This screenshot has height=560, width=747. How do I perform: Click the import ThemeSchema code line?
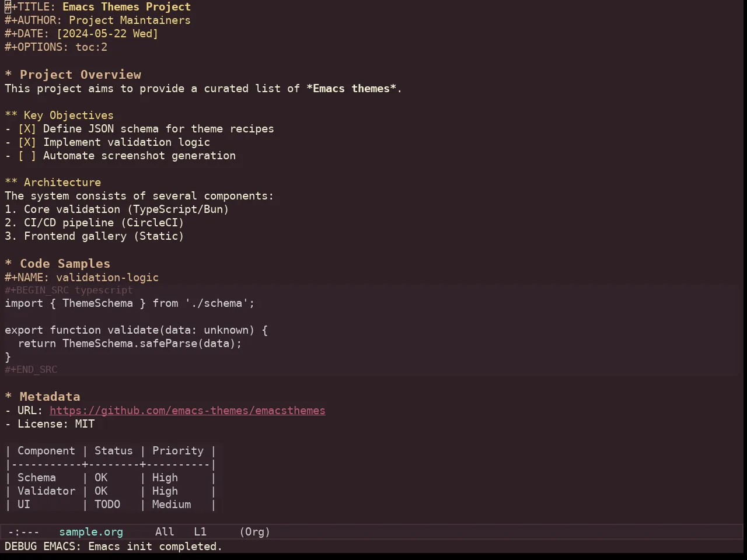coord(130,303)
